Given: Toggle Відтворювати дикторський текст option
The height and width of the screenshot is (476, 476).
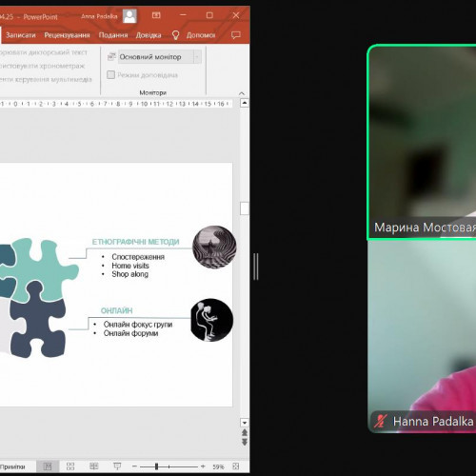Looking at the screenshot, I should tap(44, 52).
